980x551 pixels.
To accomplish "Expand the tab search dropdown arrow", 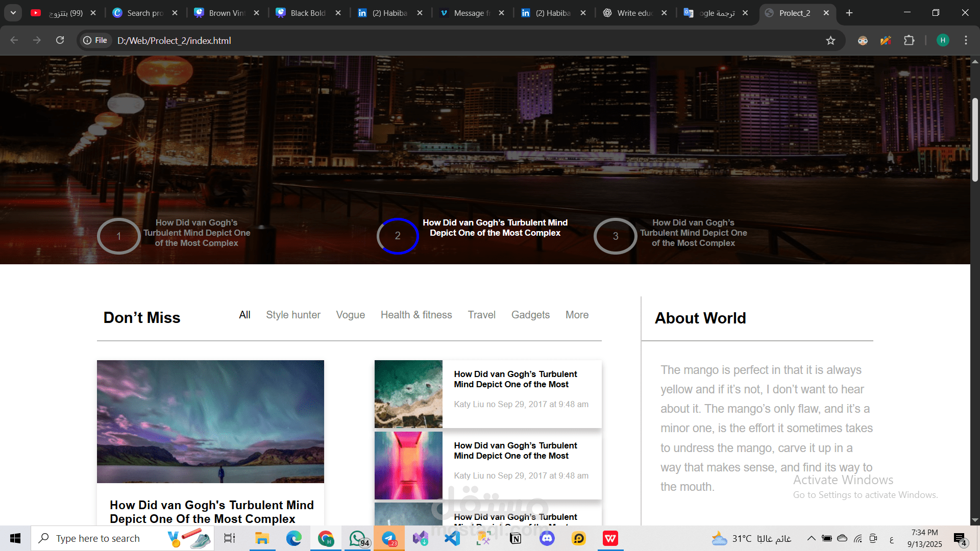I will pos(13,13).
